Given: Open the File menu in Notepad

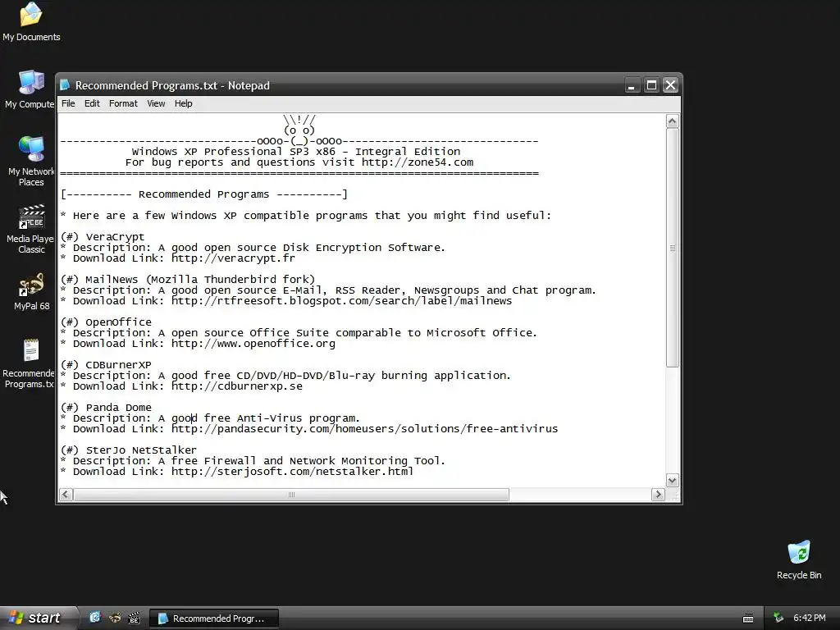Looking at the screenshot, I should pos(68,103).
